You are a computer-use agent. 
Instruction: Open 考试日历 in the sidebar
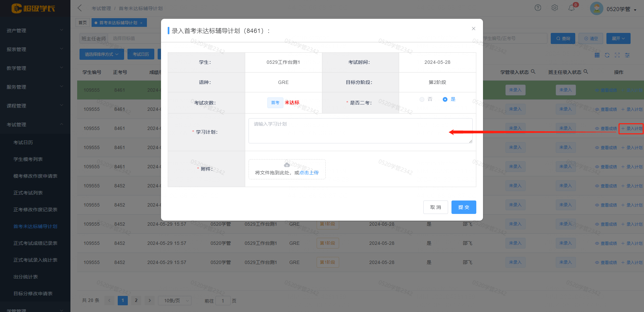23,142
